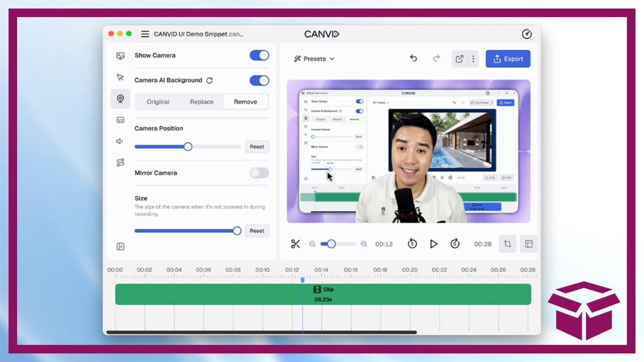Click the video preview thumbnail

click(x=409, y=151)
